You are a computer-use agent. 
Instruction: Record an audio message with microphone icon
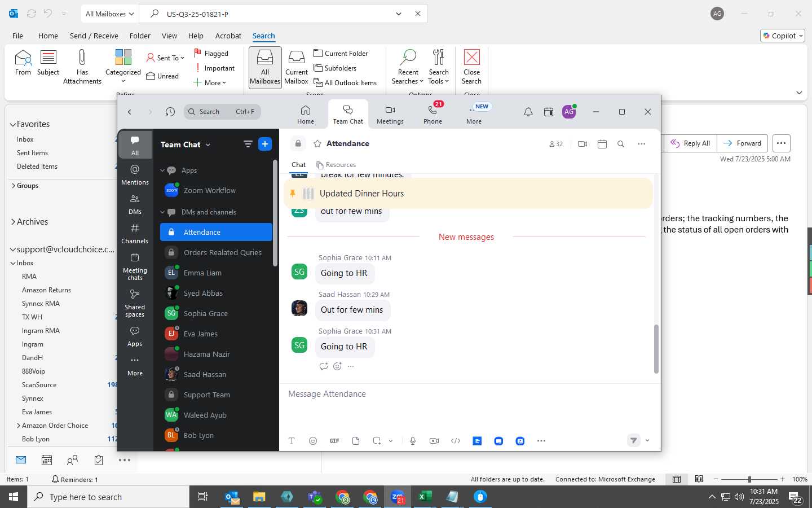pyautogui.click(x=413, y=441)
